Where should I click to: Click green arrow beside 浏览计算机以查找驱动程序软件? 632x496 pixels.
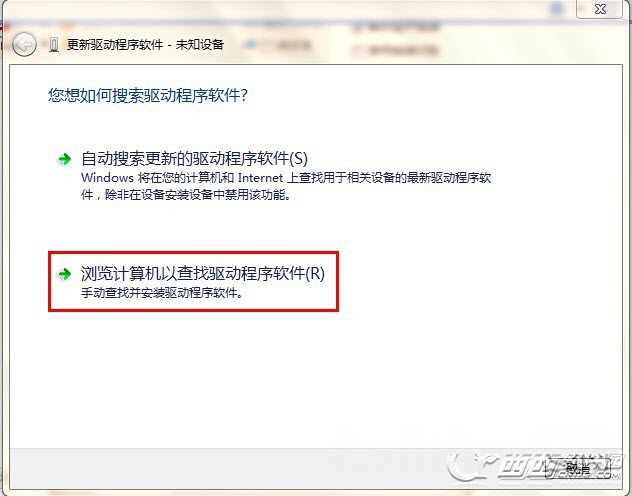[x=64, y=274]
